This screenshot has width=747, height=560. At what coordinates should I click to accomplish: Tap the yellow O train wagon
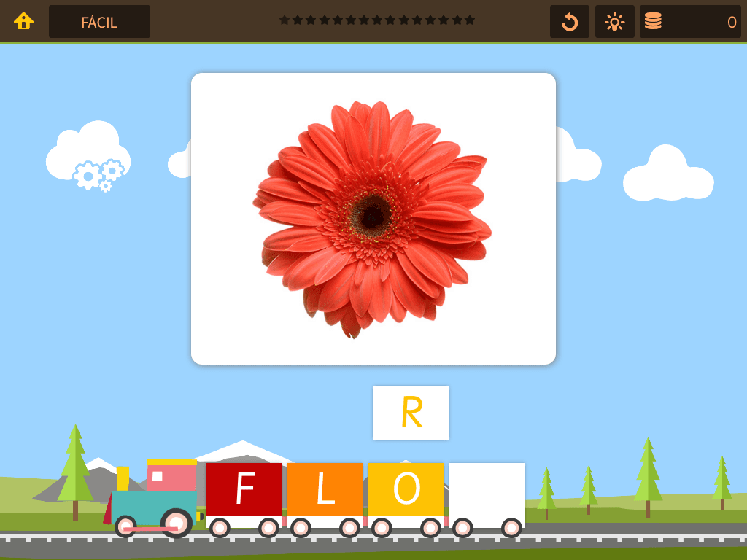click(406, 490)
